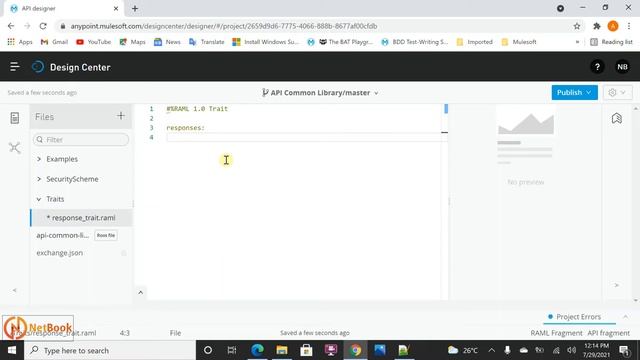Show more bookmarks overflow chevron

pos(577,42)
